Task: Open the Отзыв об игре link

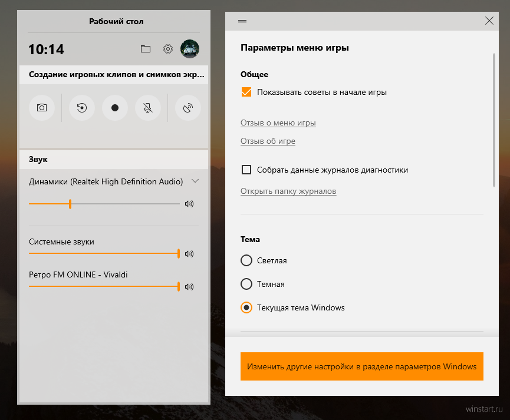Action: [x=268, y=141]
